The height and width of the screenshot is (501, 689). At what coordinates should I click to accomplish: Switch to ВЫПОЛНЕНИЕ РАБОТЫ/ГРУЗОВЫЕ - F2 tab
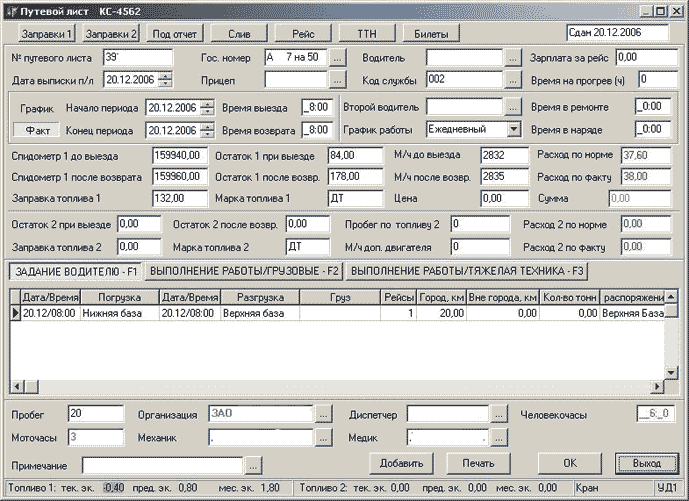point(244,271)
